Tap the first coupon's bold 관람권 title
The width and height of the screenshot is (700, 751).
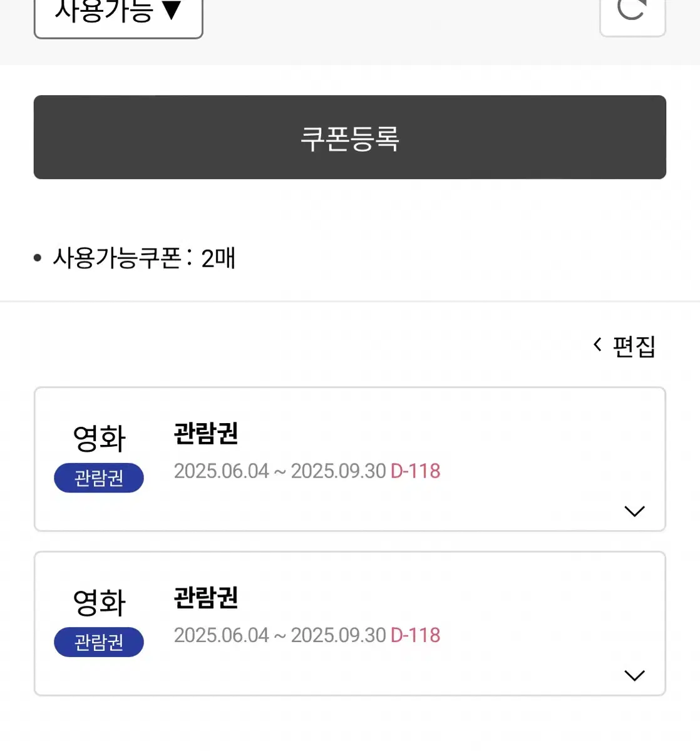tap(206, 433)
